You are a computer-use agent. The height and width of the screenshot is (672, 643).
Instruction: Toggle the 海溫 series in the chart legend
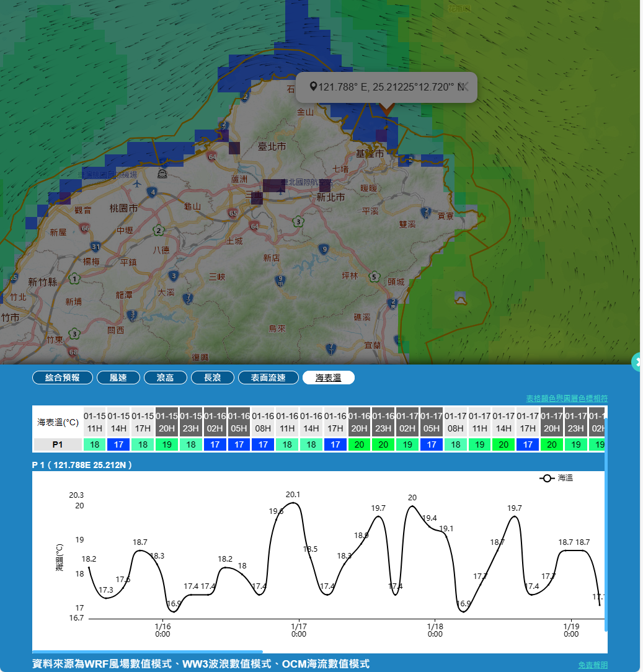coord(556,478)
